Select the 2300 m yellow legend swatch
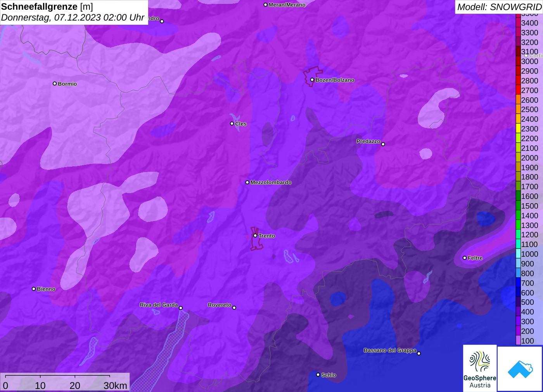This screenshot has height=392, width=543. coord(518,128)
